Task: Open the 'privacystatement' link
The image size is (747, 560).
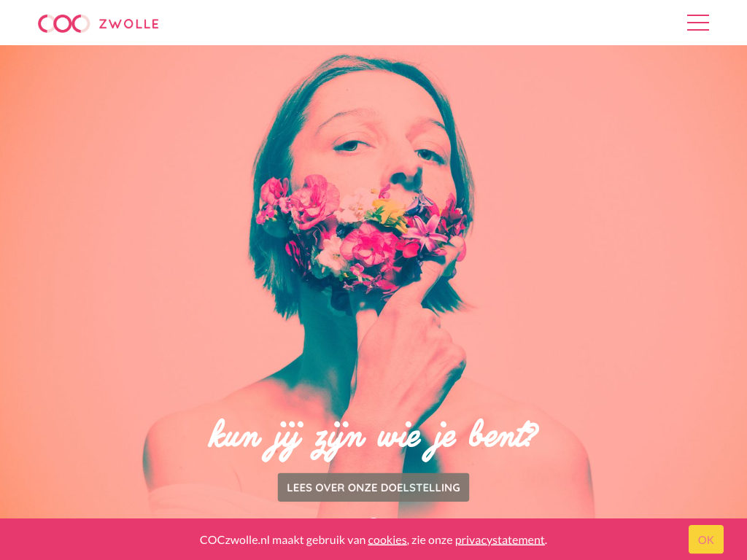Action: click(500, 540)
